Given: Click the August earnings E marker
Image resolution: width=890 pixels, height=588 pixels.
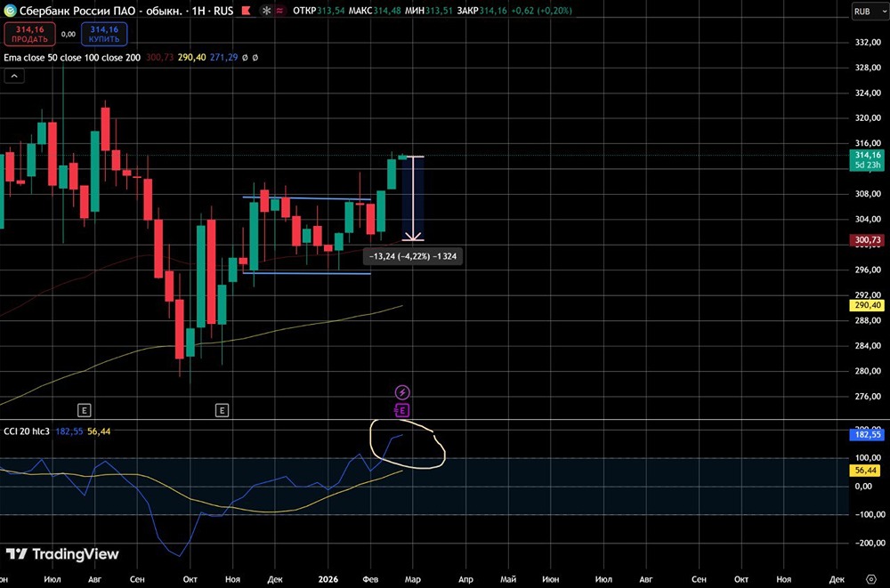Looking at the screenshot, I should [x=84, y=410].
